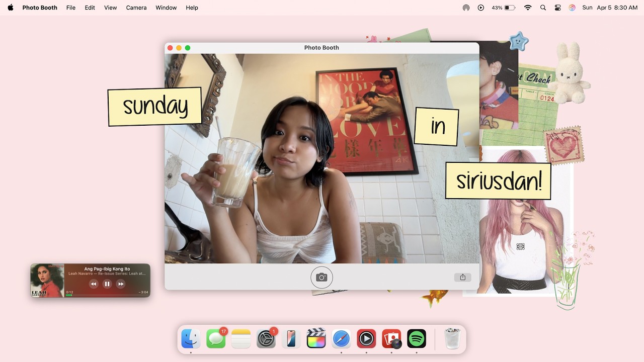The width and height of the screenshot is (644, 362).
Task: Show battery status at 43%
Action: (504, 8)
